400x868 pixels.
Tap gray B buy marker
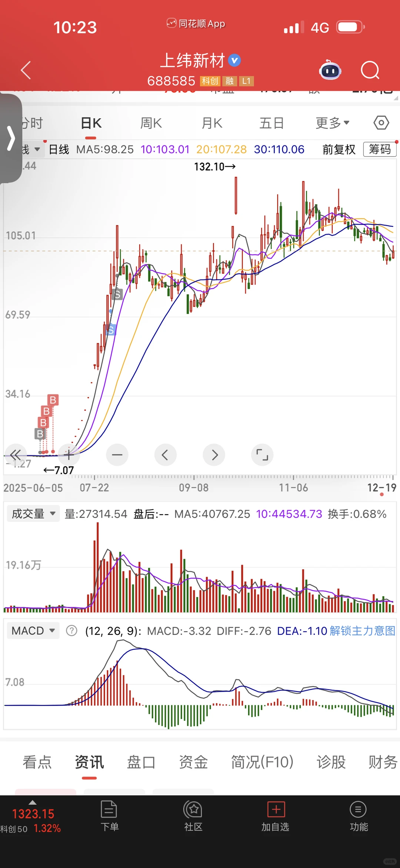click(x=40, y=433)
